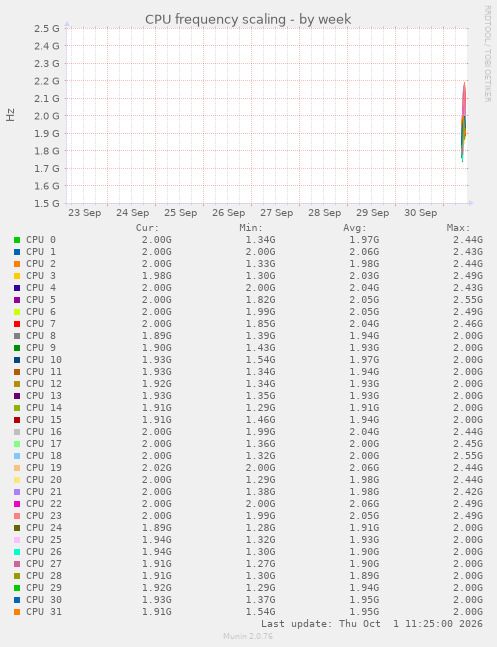Click the plotted frequency spike in the graph
The height and width of the screenshot is (647, 497).
[x=464, y=122]
